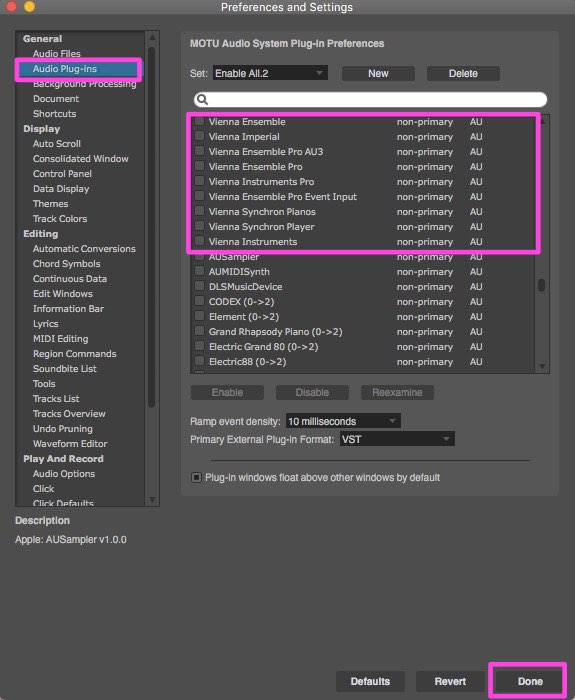Select the Element (0->2) row

363,317
